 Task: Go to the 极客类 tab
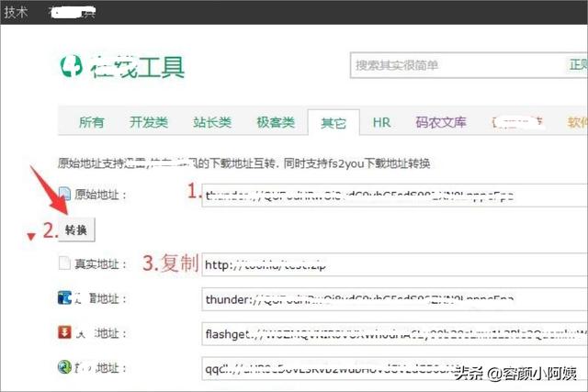(x=275, y=123)
